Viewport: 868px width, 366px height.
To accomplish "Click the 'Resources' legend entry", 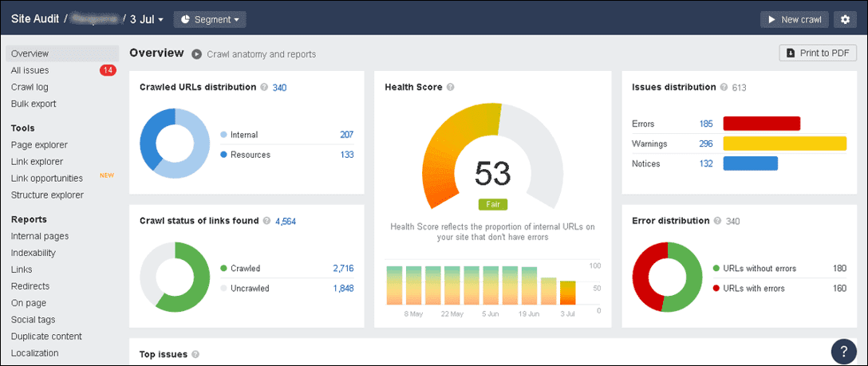I will click(245, 154).
